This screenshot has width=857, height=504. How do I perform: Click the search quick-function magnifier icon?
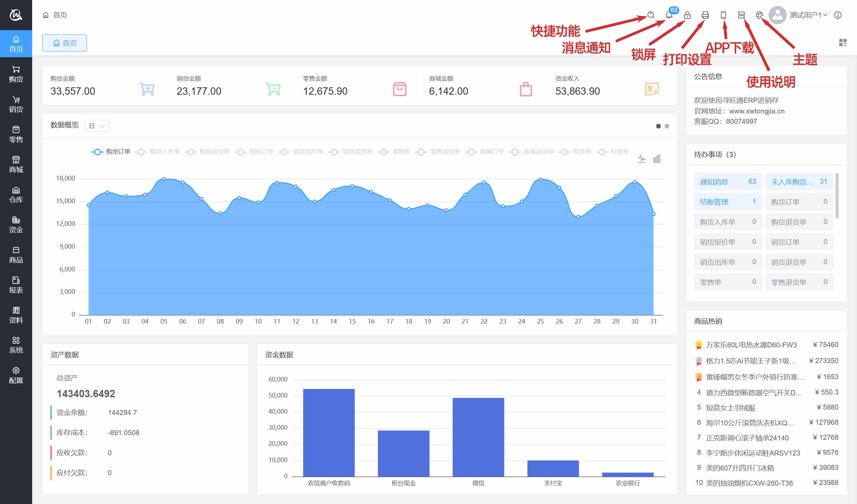click(650, 15)
